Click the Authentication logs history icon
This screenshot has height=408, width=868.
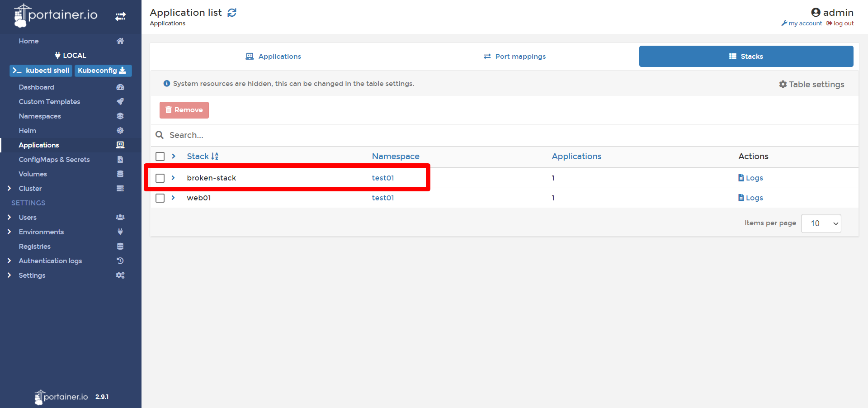[120, 261]
